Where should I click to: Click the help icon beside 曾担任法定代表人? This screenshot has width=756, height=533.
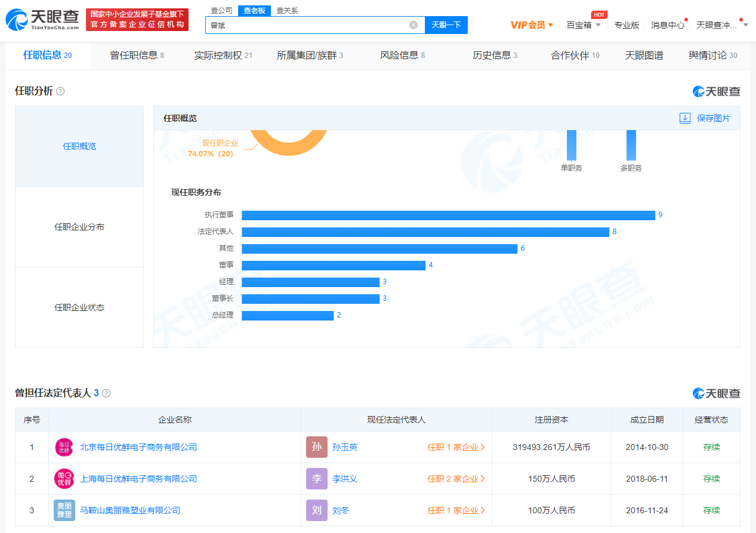[x=106, y=393]
